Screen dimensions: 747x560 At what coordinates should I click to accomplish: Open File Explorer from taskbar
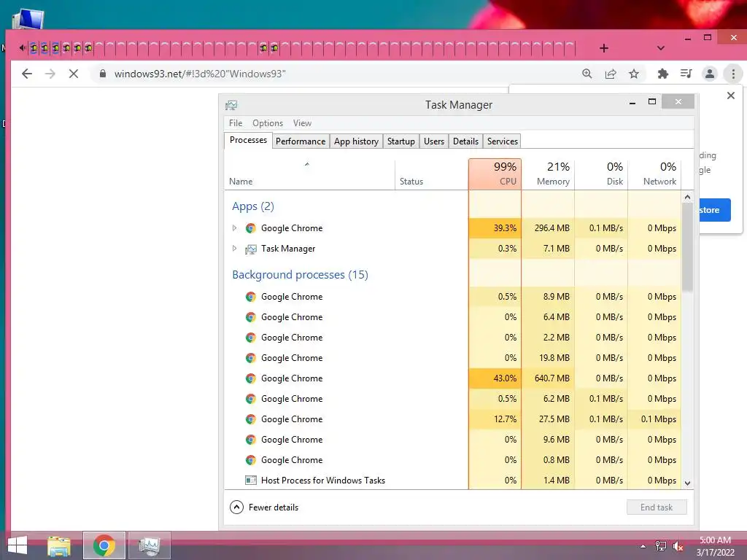(59, 545)
